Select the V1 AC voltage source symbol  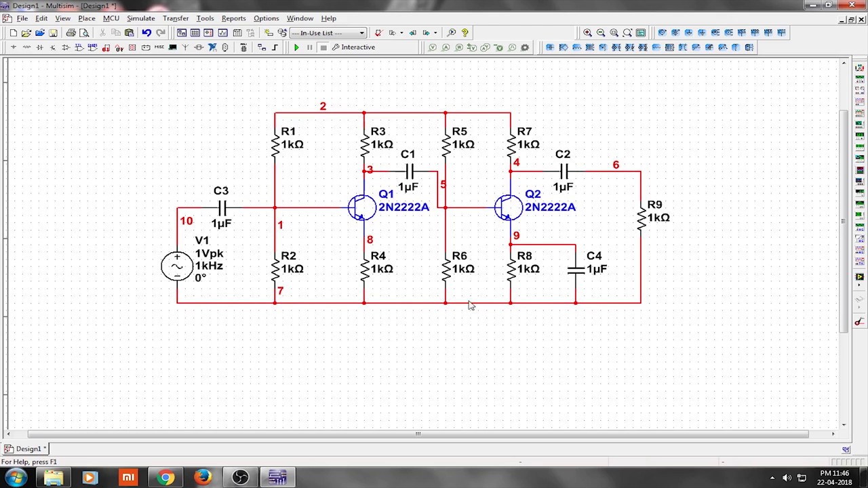177,266
